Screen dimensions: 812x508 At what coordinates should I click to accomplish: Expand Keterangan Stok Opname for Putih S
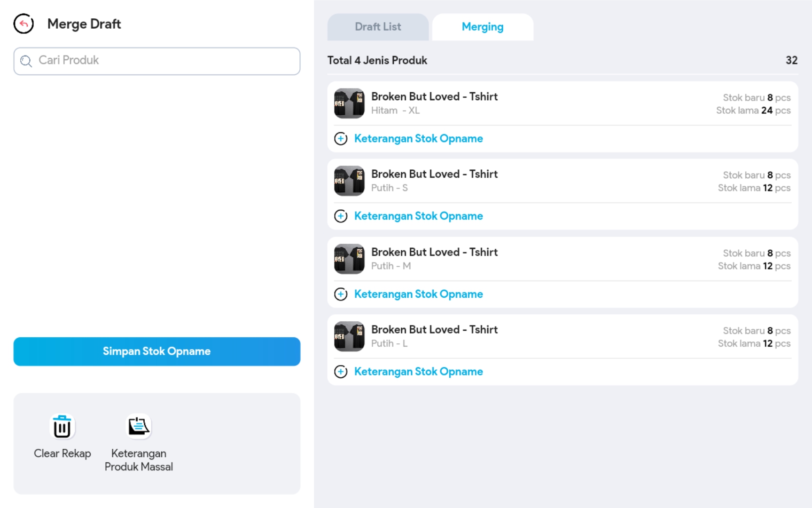coord(418,216)
